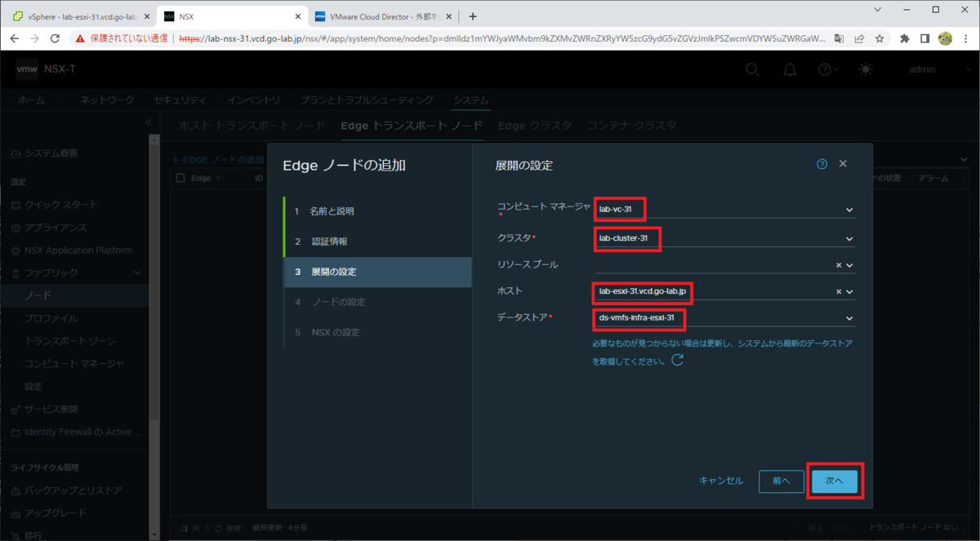Open a new browser tab with plus
The image size is (980, 541).
pos(472,16)
